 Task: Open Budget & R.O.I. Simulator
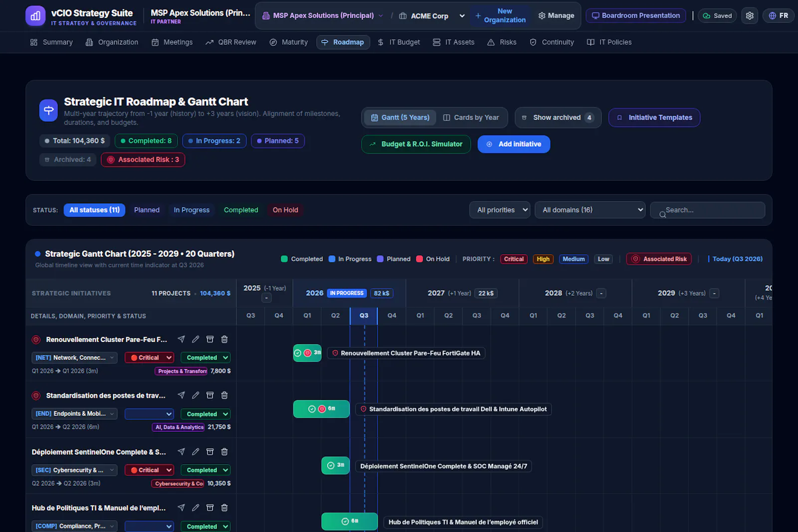pyautogui.click(x=416, y=144)
